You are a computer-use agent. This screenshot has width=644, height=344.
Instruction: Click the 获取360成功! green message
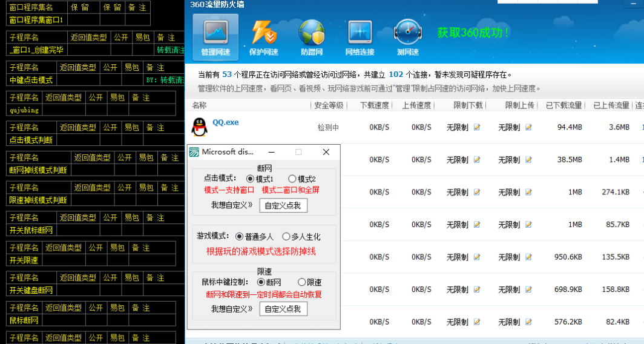tap(473, 33)
